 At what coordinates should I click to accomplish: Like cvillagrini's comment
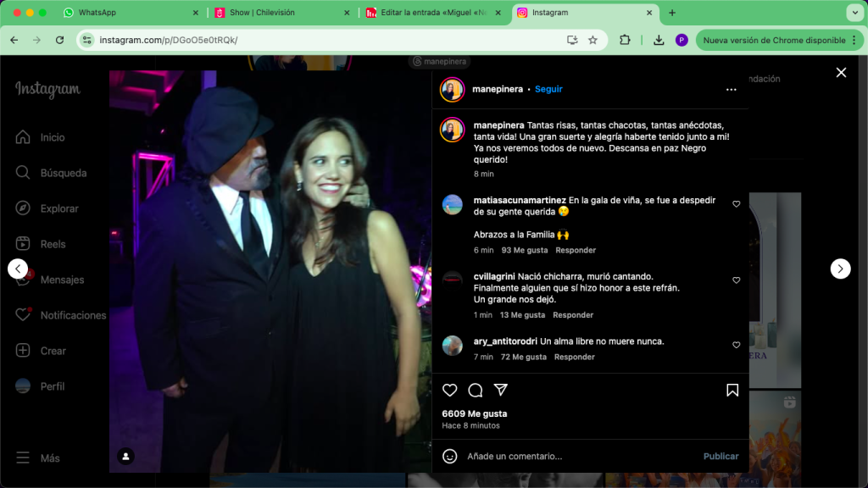click(737, 280)
